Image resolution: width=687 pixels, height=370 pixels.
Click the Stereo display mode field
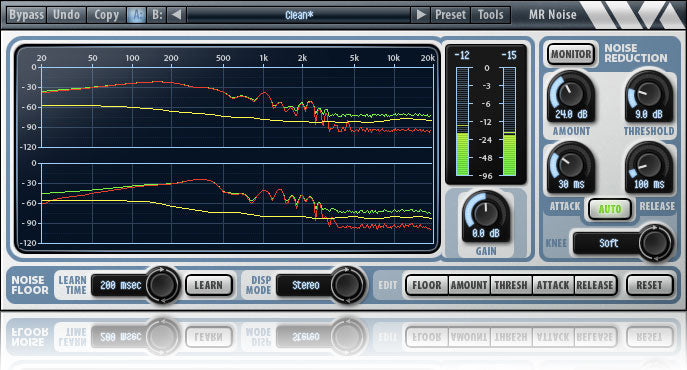(x=305, y=285)
